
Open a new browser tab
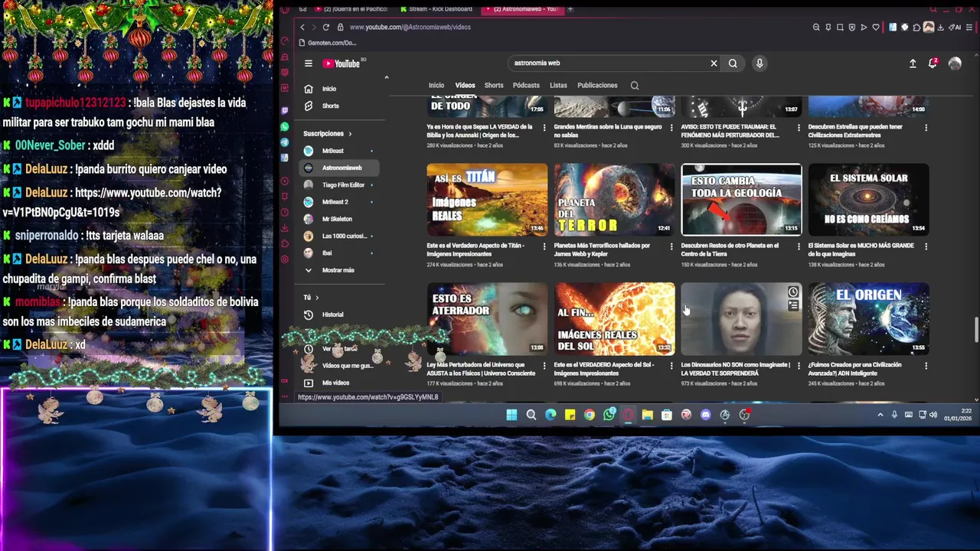pos(570,9)
